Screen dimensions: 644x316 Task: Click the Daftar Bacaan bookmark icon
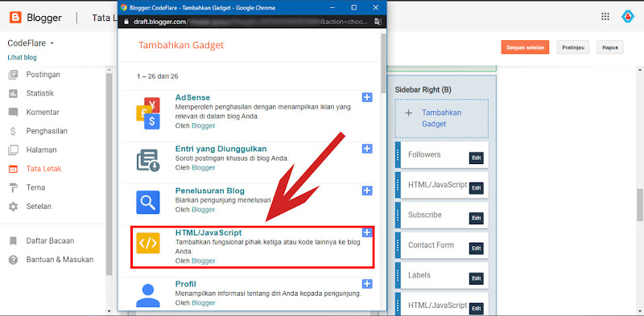pyautogui.click(x=13, y=241)
